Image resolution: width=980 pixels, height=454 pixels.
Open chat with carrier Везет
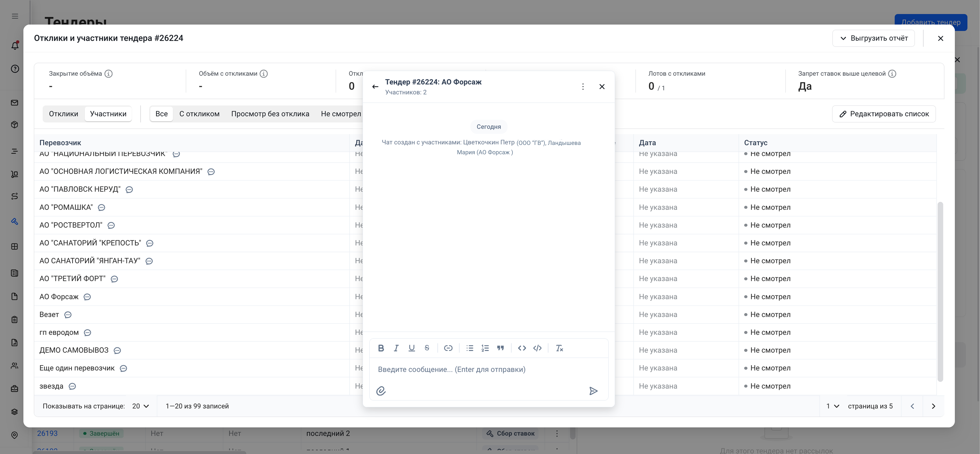coord(68,315)
